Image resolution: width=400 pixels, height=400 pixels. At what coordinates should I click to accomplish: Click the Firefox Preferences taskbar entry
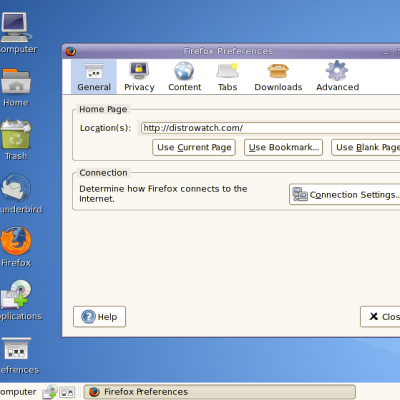pyautogui.click(x=219, y=392)
